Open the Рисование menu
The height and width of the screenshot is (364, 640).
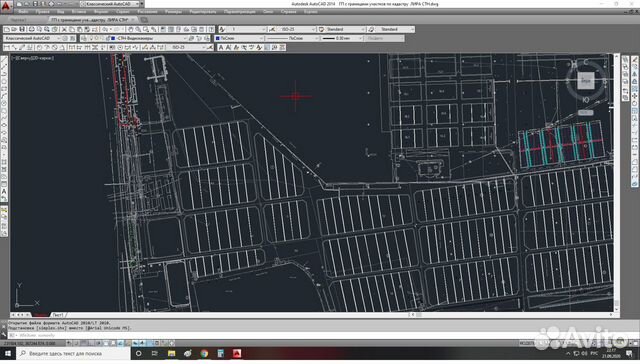click(147, 12)
